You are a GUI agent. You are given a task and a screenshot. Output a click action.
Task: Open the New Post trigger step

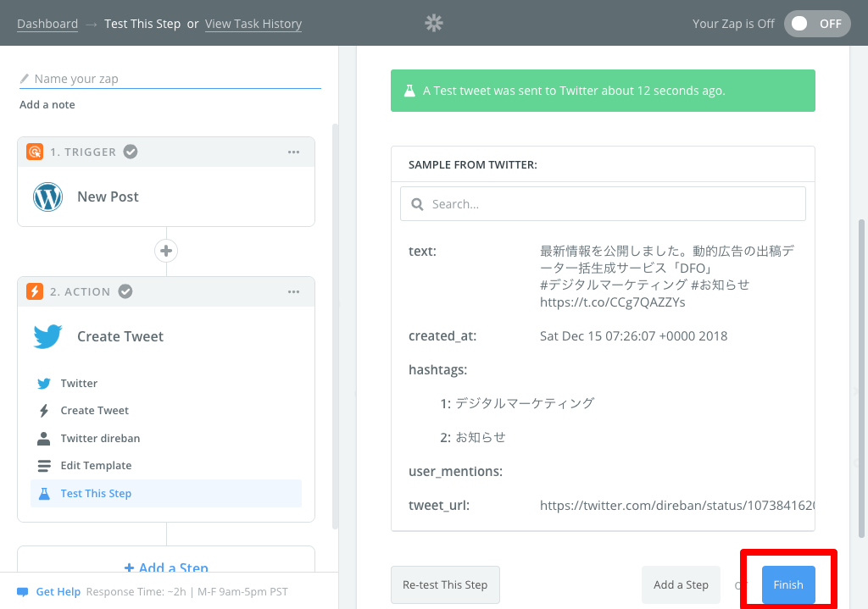(166, 197)
